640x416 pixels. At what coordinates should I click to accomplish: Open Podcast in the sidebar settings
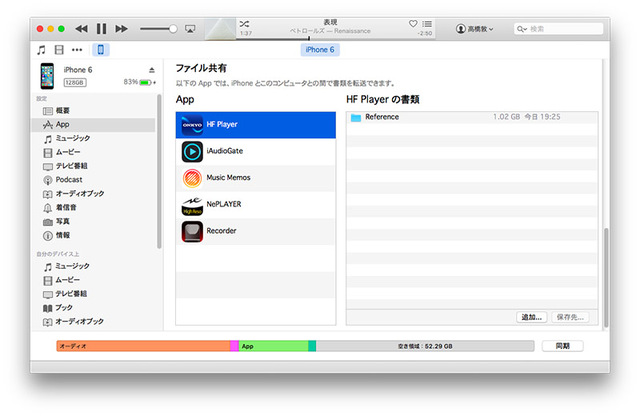tap(68, 180)
